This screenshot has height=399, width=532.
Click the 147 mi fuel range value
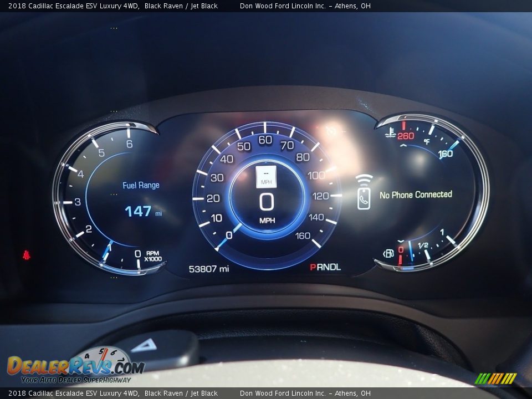(x=142, y=211)
